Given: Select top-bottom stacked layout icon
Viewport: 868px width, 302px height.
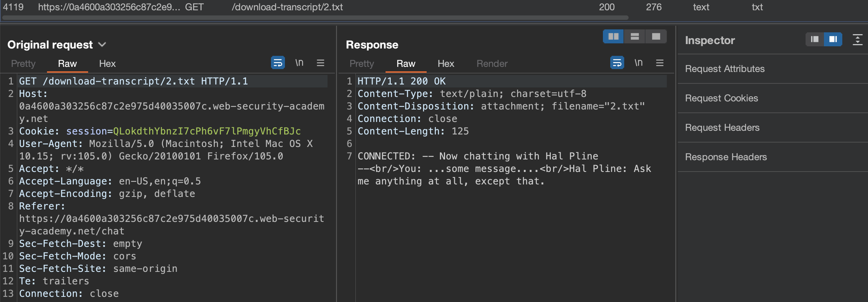Looking at the screenshot, I should 634,36.
